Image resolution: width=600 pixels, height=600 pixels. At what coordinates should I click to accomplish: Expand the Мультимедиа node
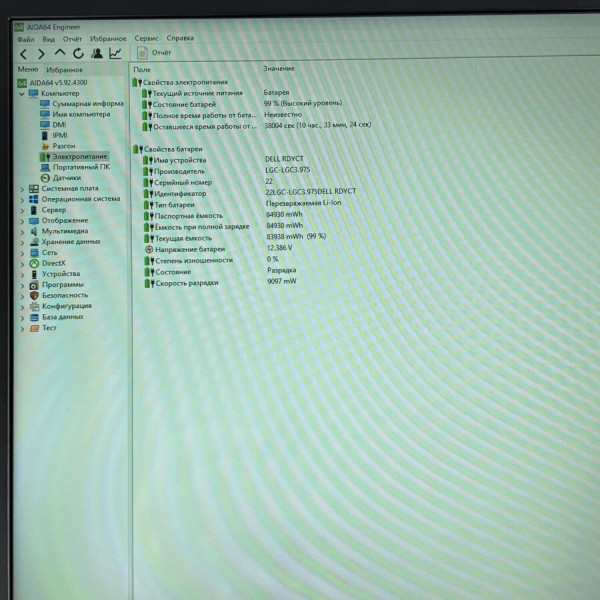coord(22,232)
